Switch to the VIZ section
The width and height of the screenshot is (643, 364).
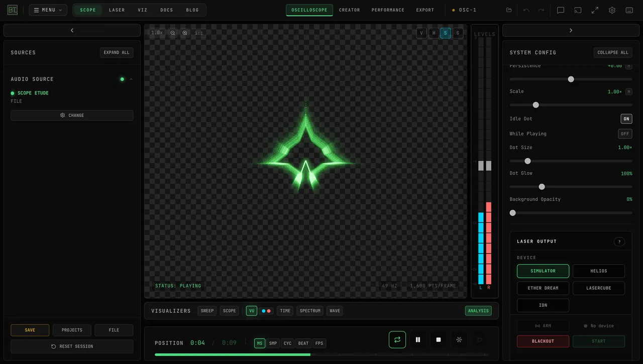pos(143,10)
